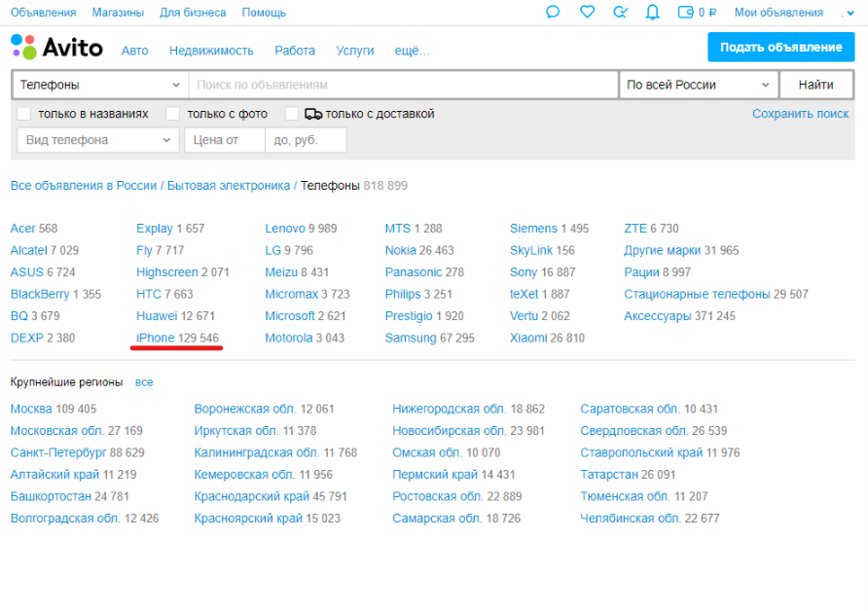Click the Avito logo
The image size is (868, 611).
(56, 47)
